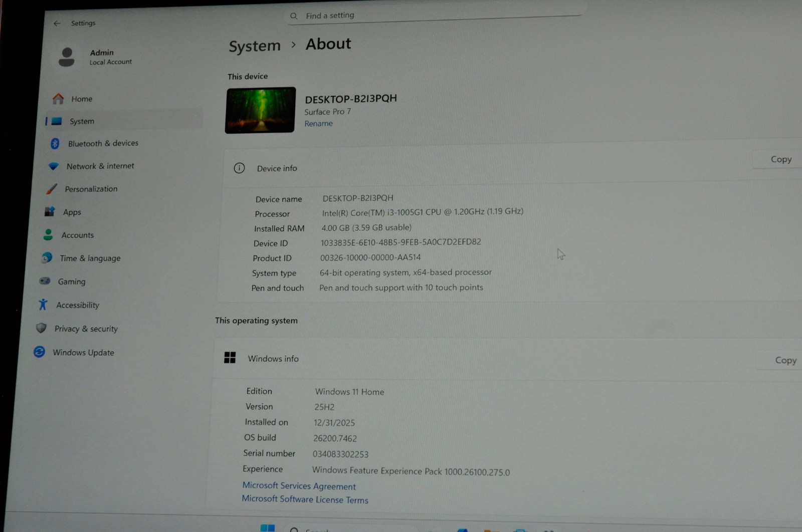Viewport: 802px width, 532px height.
Task: Click the Windows Feature Experience Pack text
Action: click(411, 471)
